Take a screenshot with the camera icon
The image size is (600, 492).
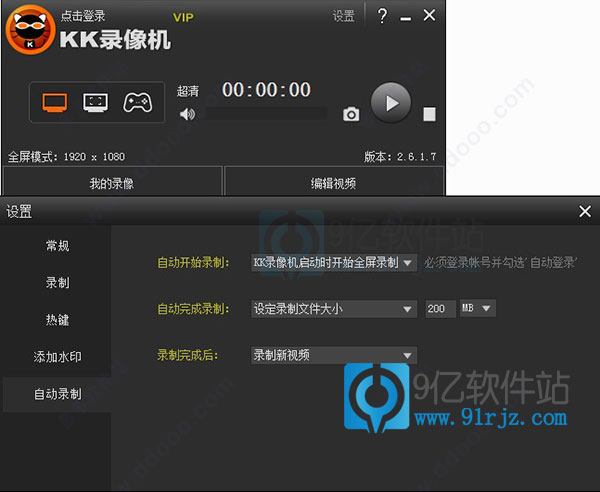351,114
